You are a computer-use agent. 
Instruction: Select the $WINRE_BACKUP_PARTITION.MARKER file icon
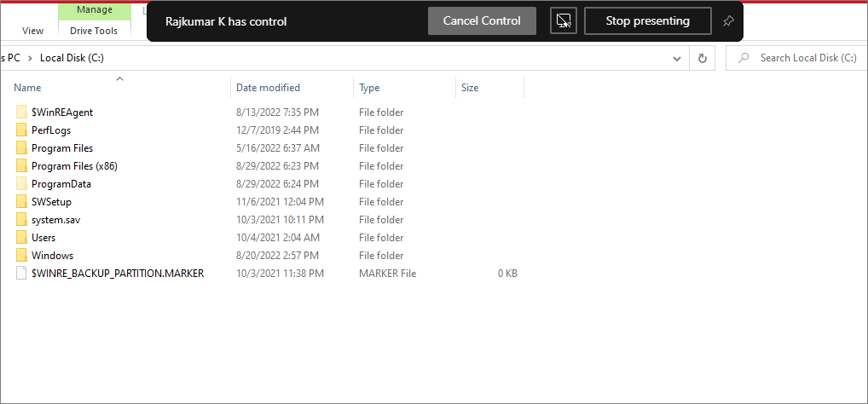coord(22,274)
